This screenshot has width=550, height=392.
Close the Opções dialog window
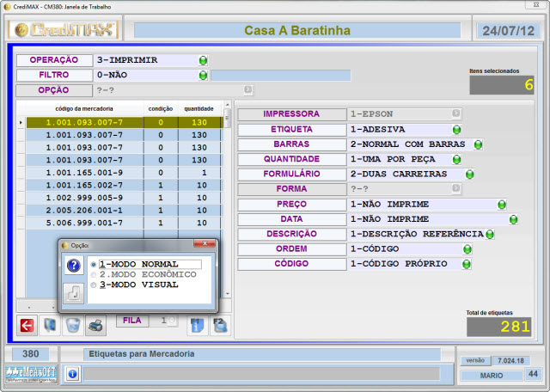coord(203,245)
